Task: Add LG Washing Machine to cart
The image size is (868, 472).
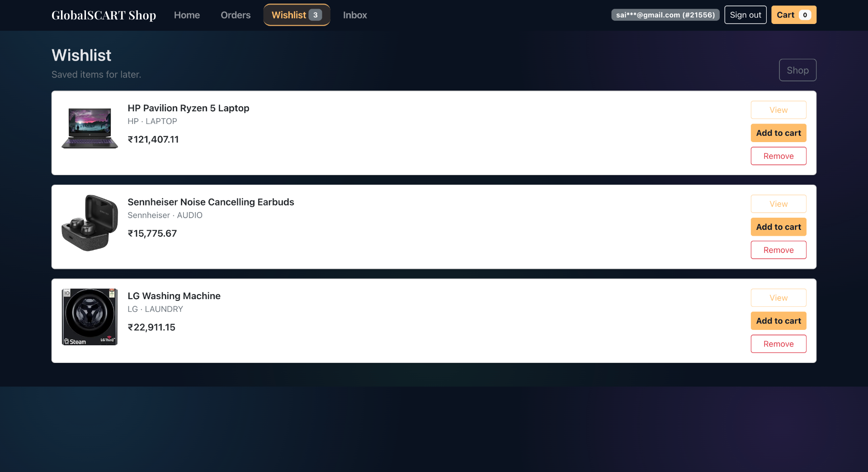Action: 778,321
